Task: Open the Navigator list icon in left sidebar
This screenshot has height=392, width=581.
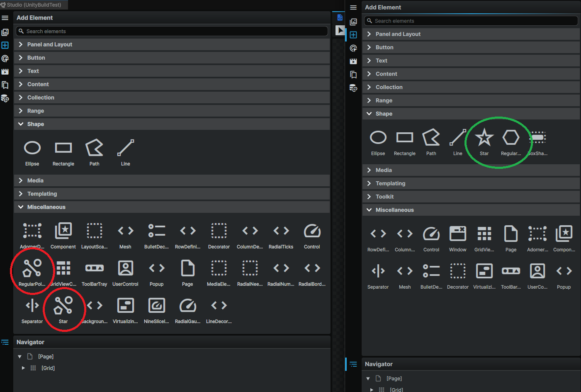Action: [x=5, y=342]
